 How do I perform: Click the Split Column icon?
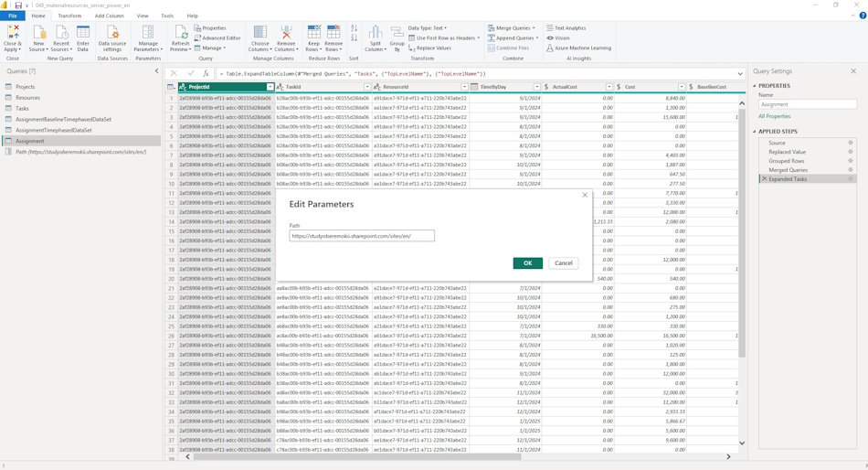click(376, 32)
